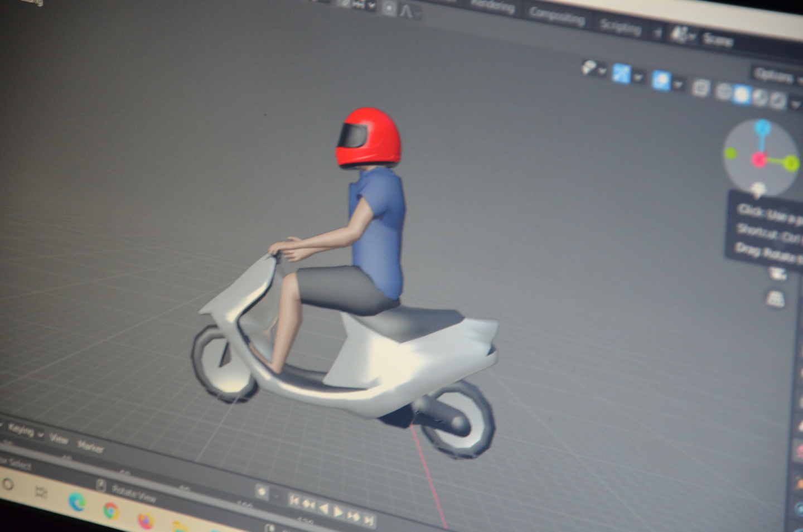Open the auto keyframing settings dropdown

pyautogui.click(x=277, y=496)
